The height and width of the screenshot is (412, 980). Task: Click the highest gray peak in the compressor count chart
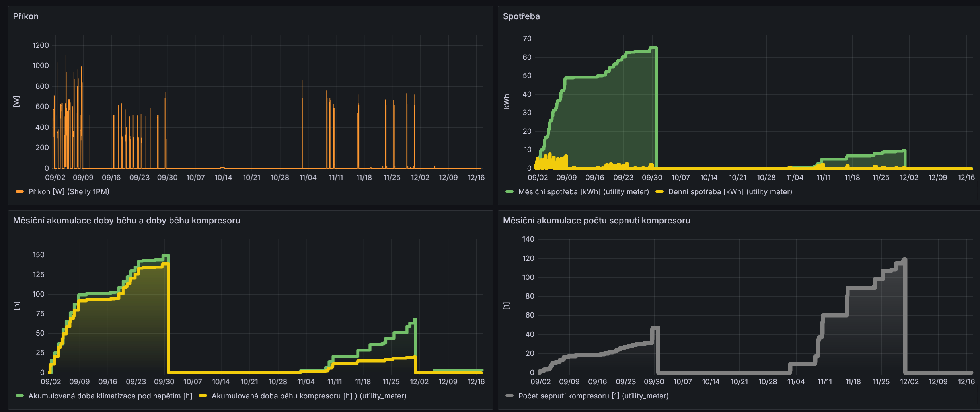[904, 259]
